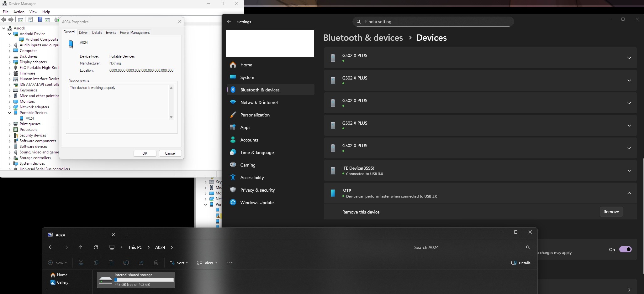644x294 pixels.
Task: Switch to the Driver tab
Action: point(83,33)
